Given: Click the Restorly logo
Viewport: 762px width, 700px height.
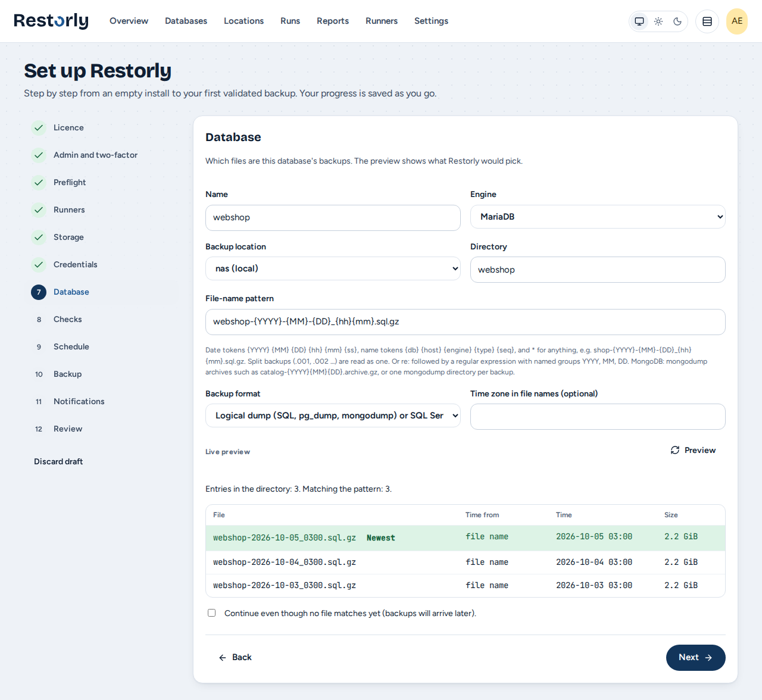Looking at the screenshot, I should 51,21.
